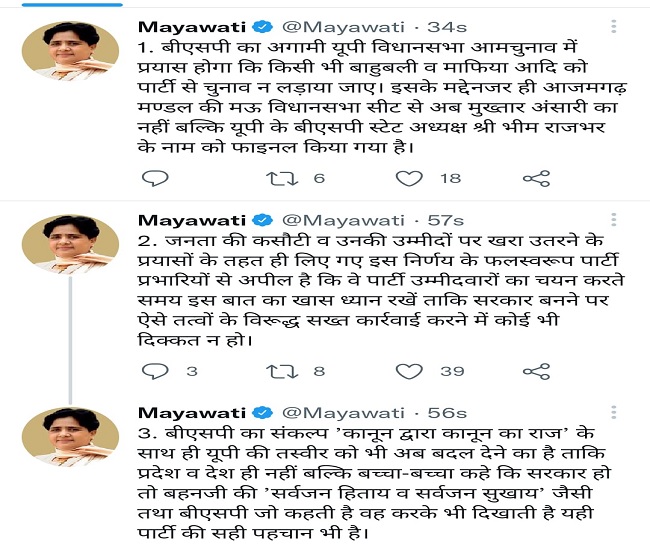Share the first tweet about BSP elections

[x=536, y=179]
